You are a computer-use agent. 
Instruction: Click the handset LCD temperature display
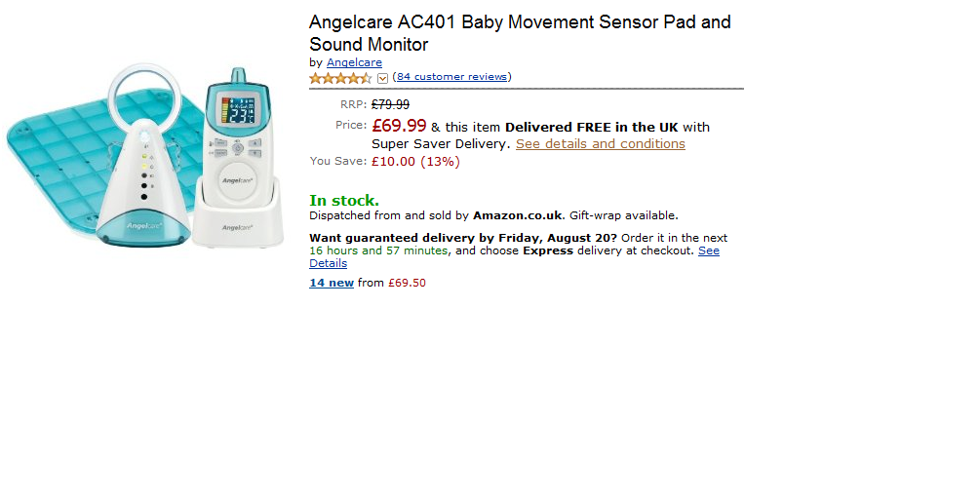point(235,110)
